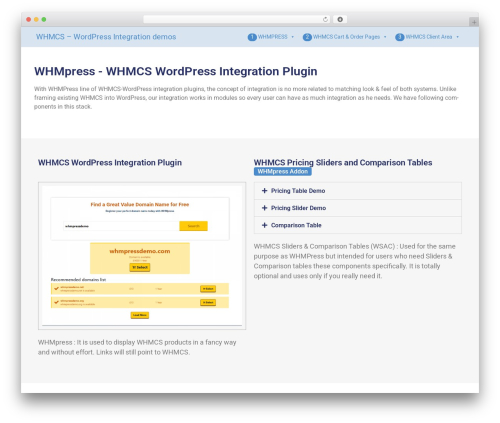Click the plus icon next to Pricing Table Demo
The width and height of the screenshot is (500, 423).
[264, 191]
